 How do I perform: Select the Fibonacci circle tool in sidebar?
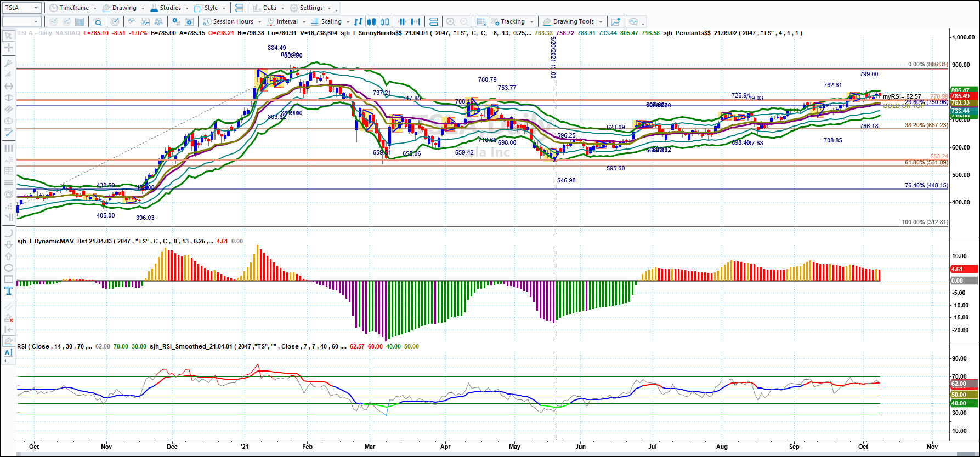click(x=8, y=195)
